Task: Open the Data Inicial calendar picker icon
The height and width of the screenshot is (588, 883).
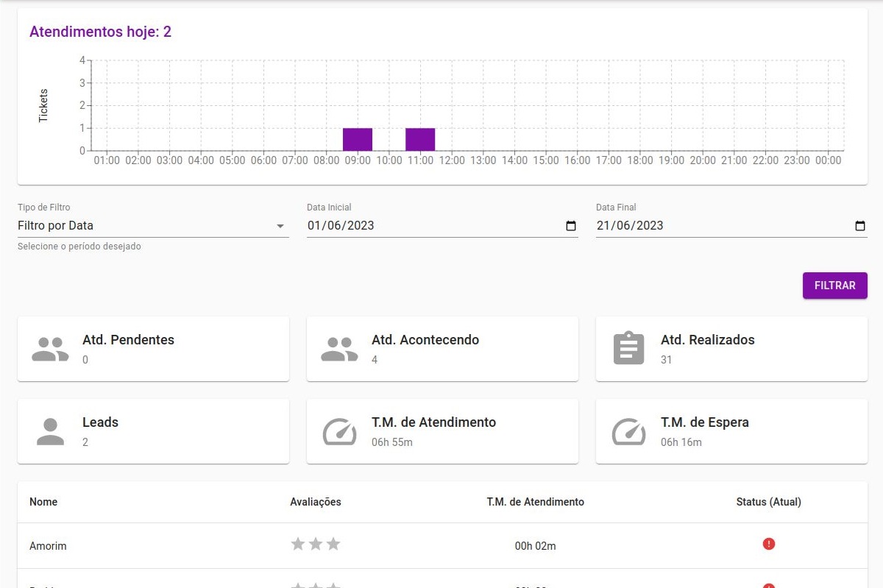Action: (570, 227)
